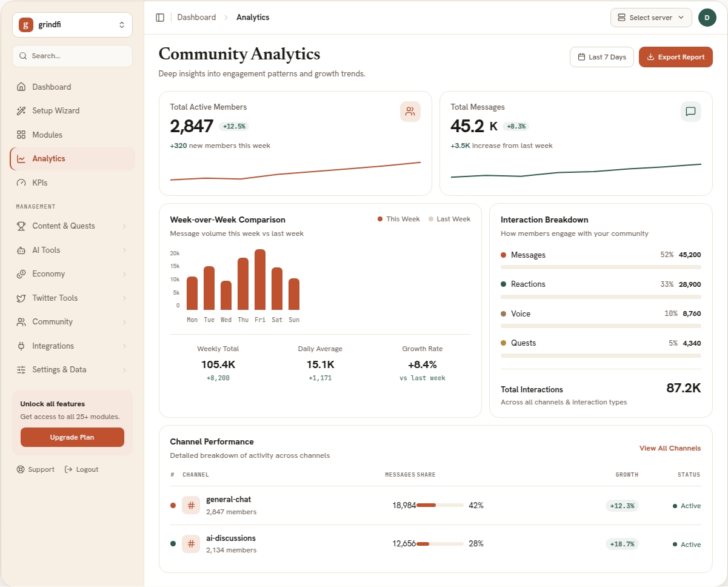
Task: Toggle Last Week legend series
Action: [449, 219]
